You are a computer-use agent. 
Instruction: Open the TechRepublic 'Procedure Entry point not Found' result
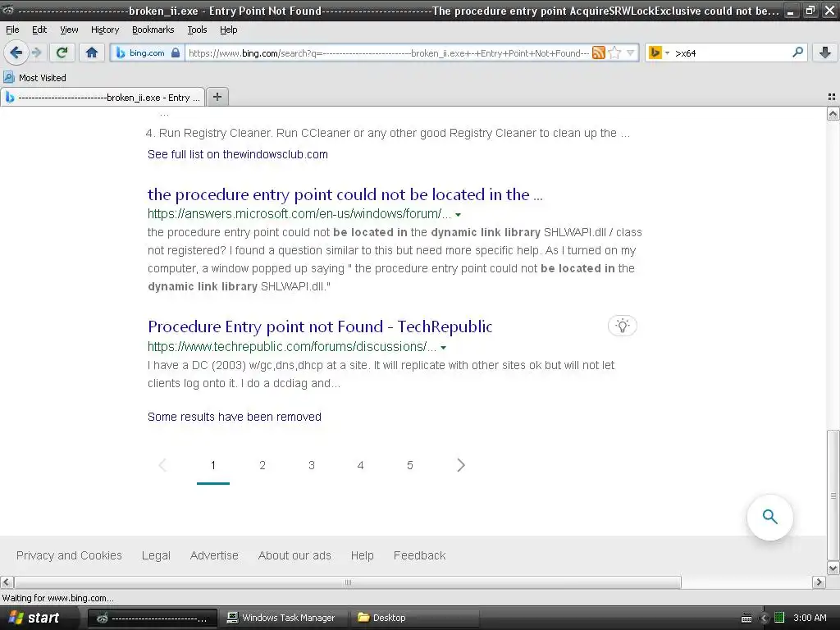(320, 326)
